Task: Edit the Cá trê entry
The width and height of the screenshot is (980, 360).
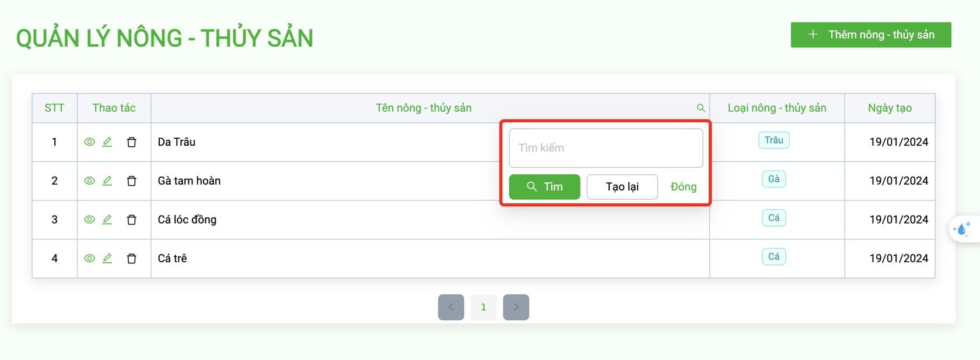Action: click(x=107, y=259)
